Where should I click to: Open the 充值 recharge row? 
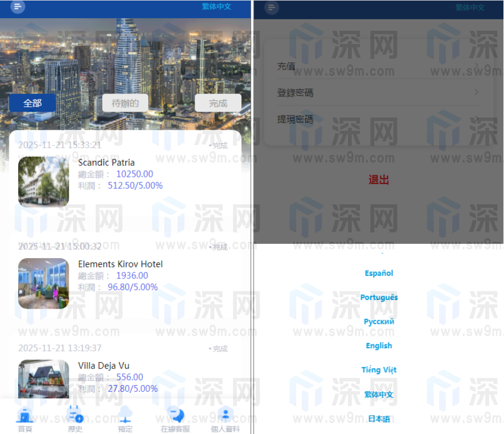pos(378,66)
